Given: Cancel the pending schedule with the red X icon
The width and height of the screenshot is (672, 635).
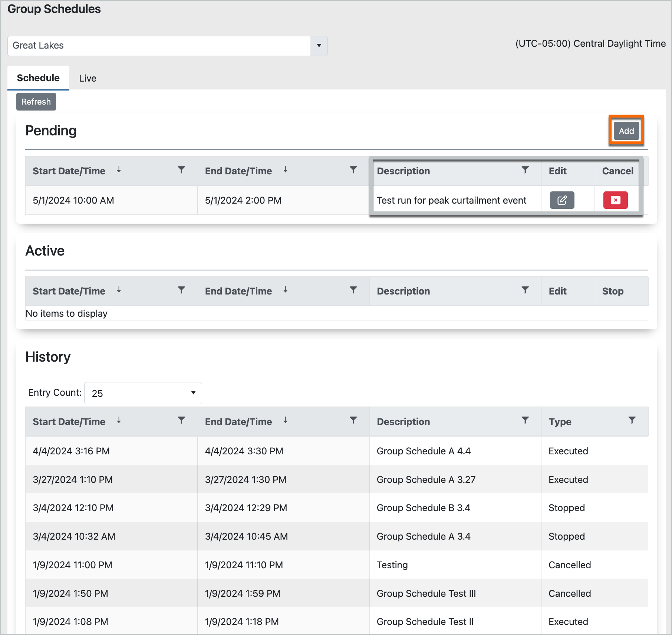Looking at the screenshot, I should [x=615, y=200].
